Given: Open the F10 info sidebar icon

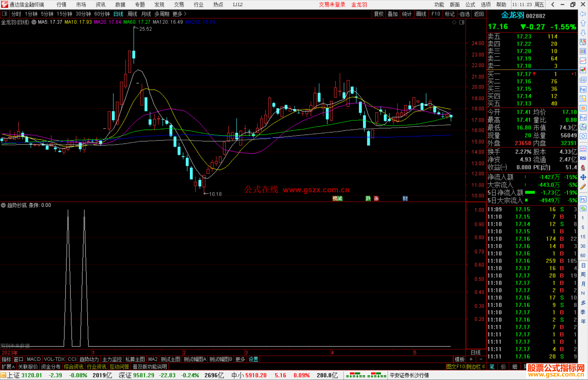Looking at the screenshot, I should click(583, 89).
